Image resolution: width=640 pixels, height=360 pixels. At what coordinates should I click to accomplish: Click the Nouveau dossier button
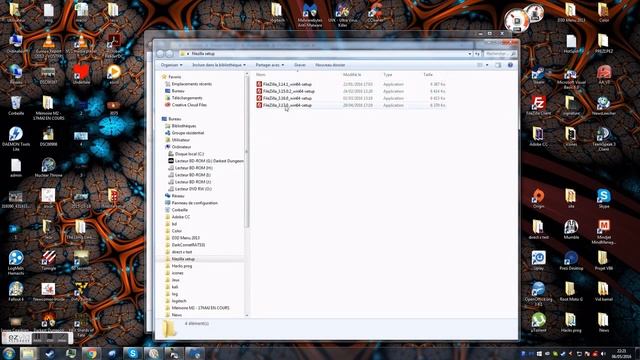click(x=330, y=65)
